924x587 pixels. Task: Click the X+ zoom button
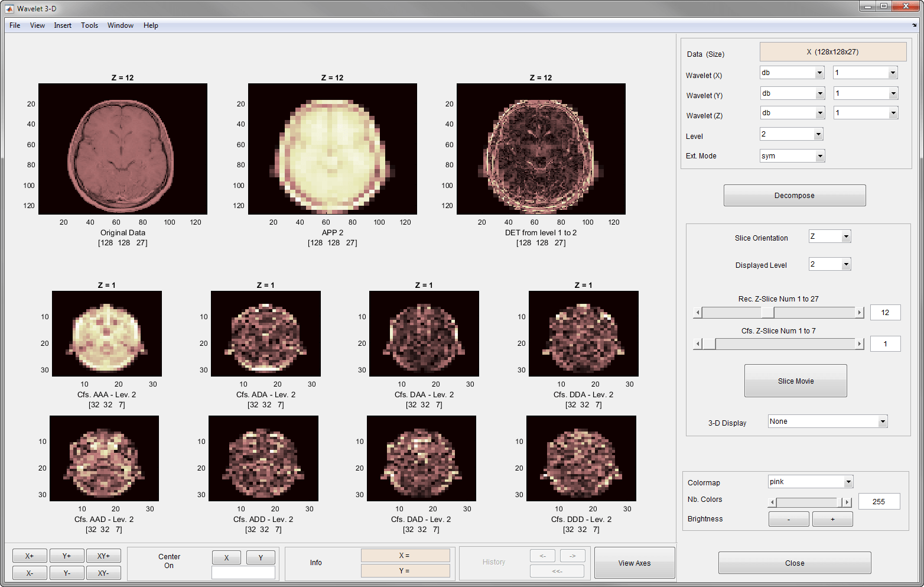point(30,556)
